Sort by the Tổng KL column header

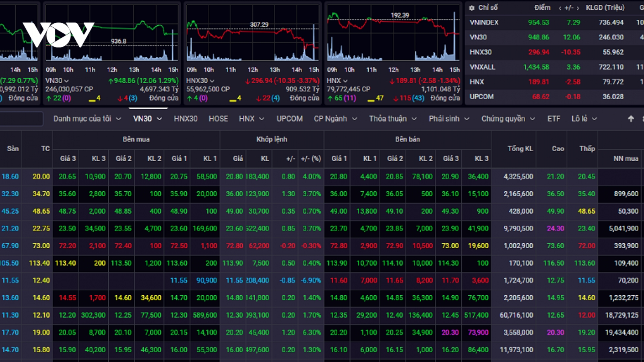coord(520,149)
